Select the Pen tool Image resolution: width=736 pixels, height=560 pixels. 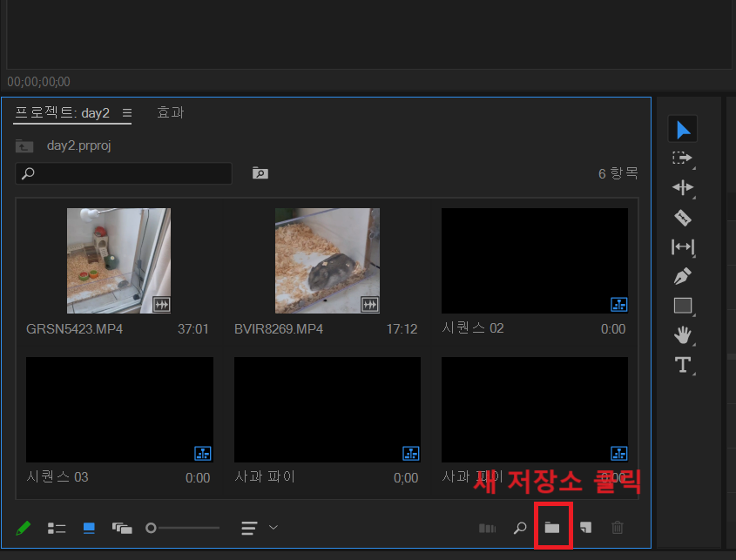pyautogui.click(x=683, y=276)
